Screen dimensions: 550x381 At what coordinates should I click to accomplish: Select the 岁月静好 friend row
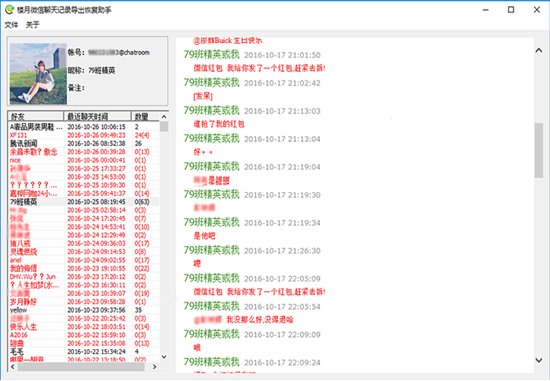(84, 302)
